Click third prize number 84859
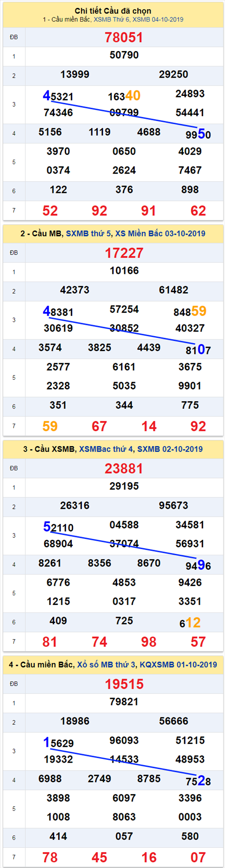The height and width of the screenshot is (868, 225). (x=190, y=311)
